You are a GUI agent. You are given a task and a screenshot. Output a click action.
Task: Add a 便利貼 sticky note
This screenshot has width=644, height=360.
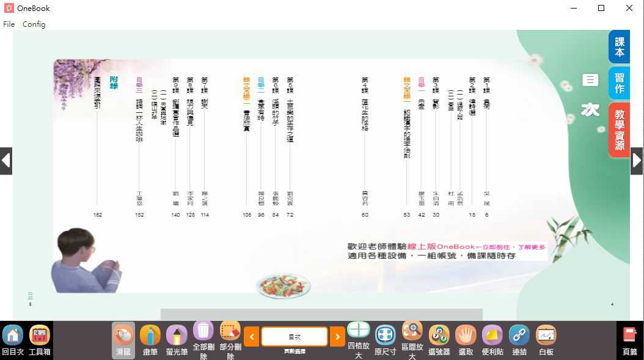[x=492, y=340]
